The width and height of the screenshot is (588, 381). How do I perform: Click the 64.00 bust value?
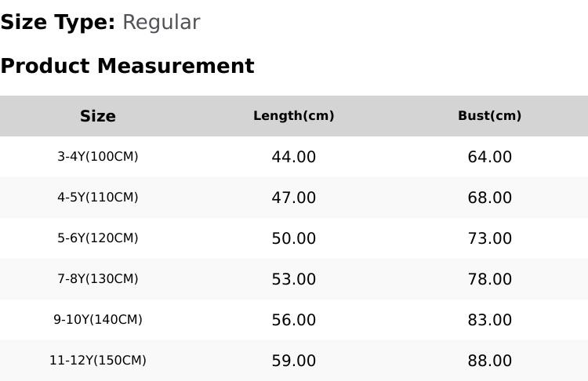click(489, 157)
